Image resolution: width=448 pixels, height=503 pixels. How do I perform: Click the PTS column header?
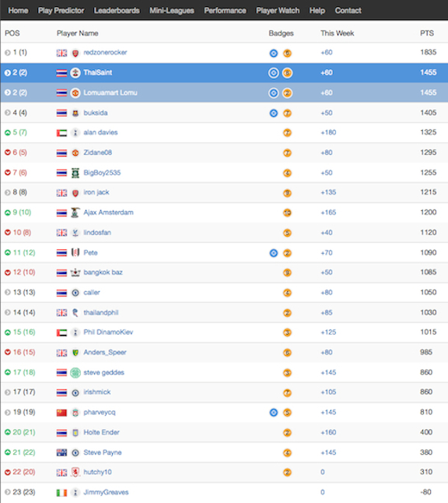tap(427, 33)
